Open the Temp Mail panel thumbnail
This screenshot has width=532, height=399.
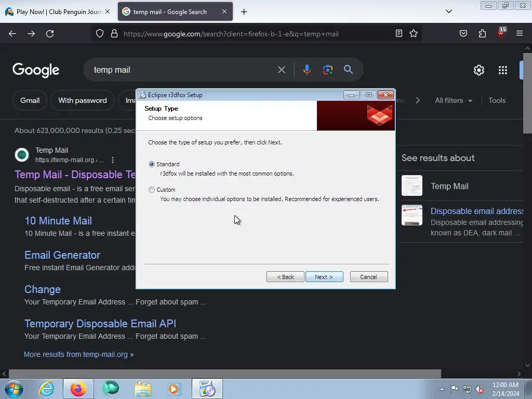click(412, 185)
